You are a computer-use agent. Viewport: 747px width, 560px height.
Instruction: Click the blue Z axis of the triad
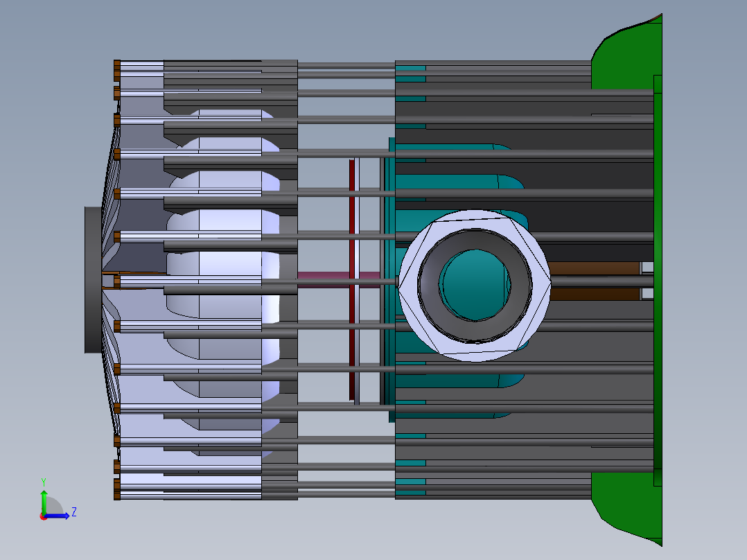point(57,516)
